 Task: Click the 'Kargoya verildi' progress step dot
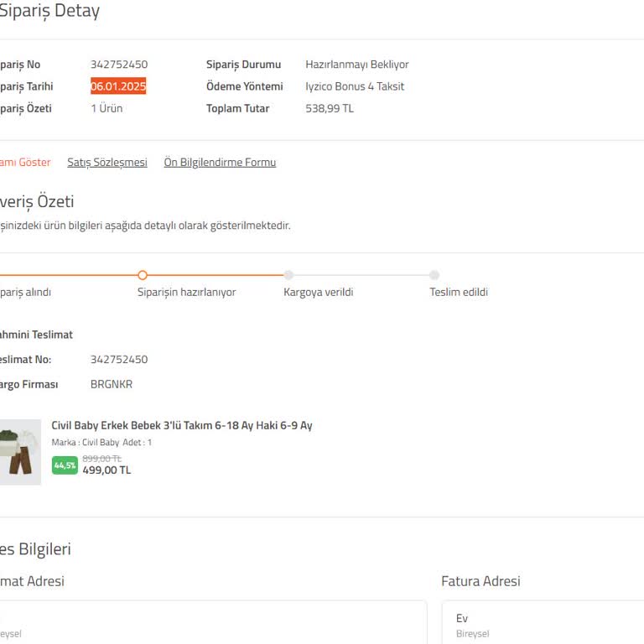click(x=288, y=275)
